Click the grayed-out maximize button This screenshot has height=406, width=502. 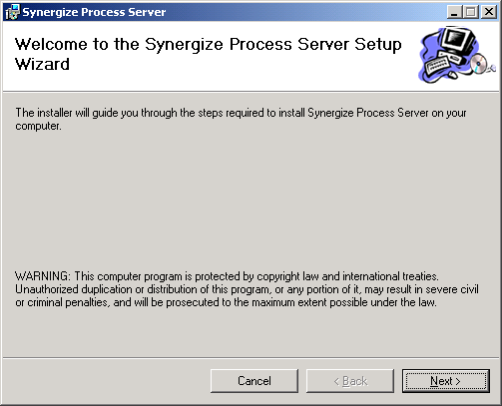coord(471,12)
